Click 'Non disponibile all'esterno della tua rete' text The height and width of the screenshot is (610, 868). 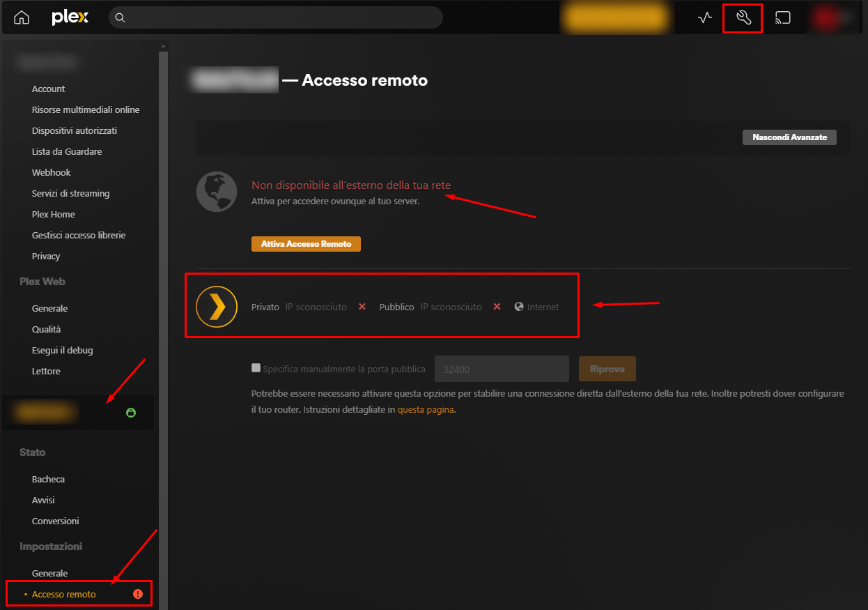click(351, 185)
